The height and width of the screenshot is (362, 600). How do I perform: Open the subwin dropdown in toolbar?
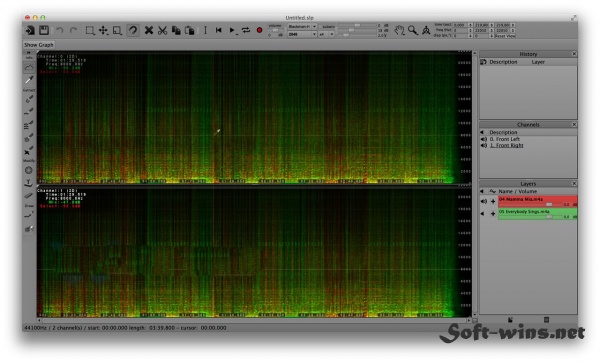pyautogui.click(x=326, y=34)
